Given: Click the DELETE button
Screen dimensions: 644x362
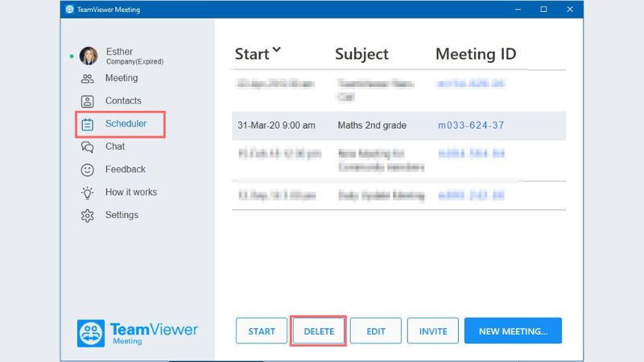Looking at the screenshot, I should point(319,331).
